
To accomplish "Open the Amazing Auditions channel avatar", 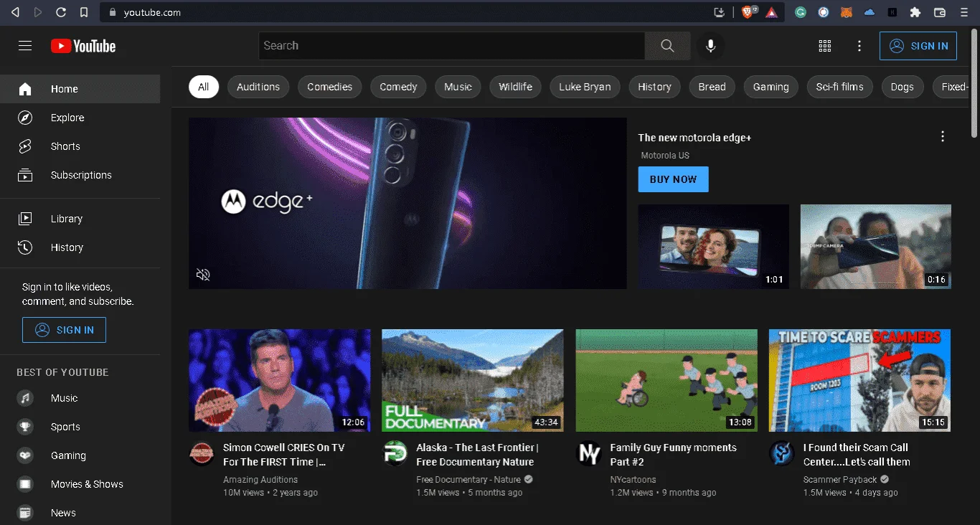I will point(202,453).
